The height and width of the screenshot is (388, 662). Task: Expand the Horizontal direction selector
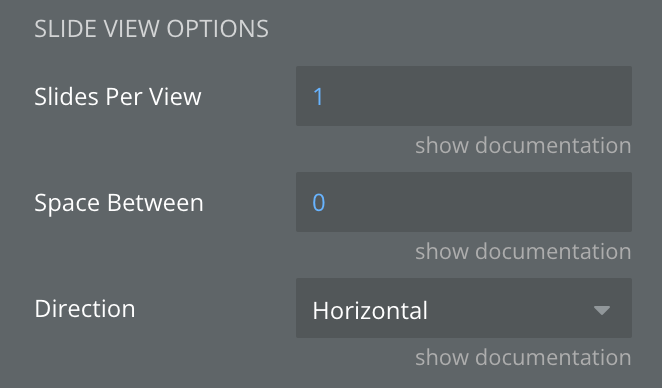point(464,308)
